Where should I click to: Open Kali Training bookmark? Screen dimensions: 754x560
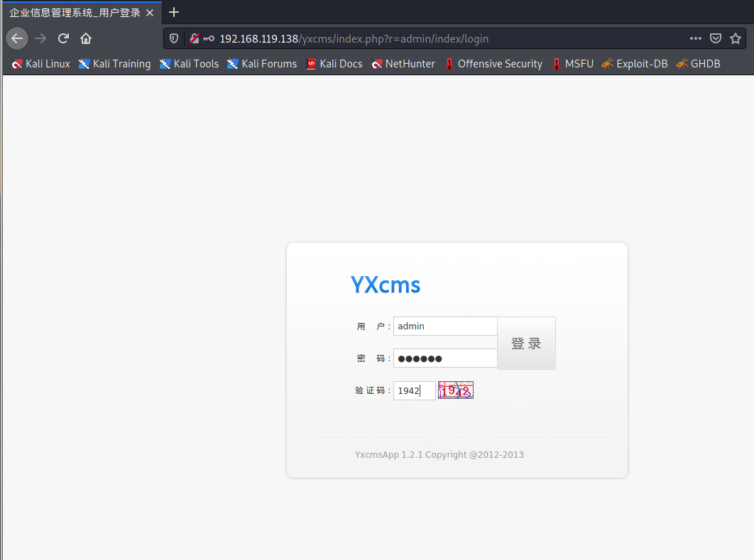tap(114, 64)
